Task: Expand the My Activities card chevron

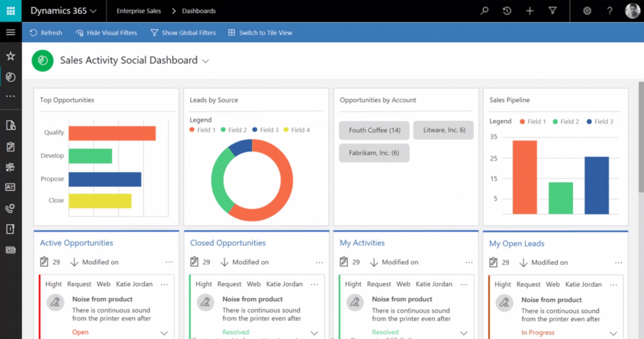Action: (464, 333)
